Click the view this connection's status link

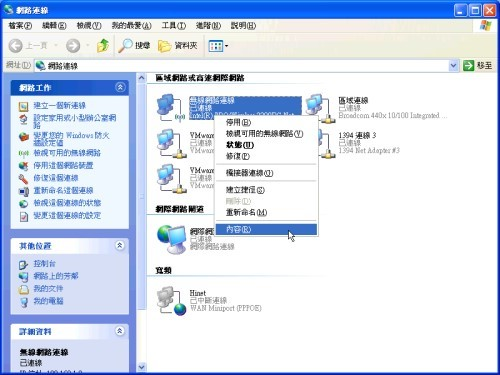pyautogui.click(x=67, y=203)
